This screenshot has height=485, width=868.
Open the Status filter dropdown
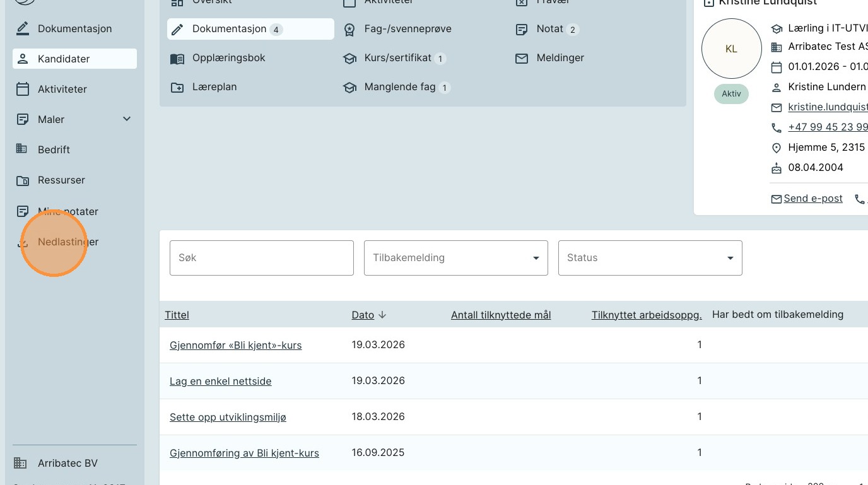point(650,258)
